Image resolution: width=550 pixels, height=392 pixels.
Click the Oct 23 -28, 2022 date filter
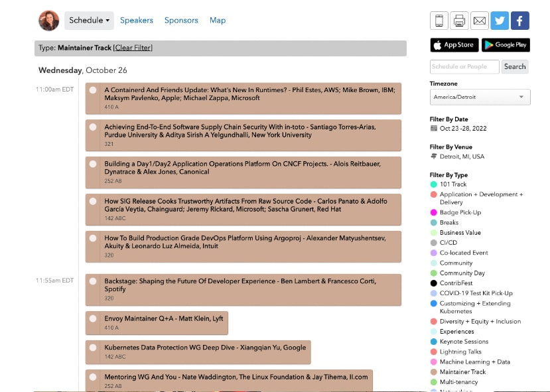pos(463,128)
